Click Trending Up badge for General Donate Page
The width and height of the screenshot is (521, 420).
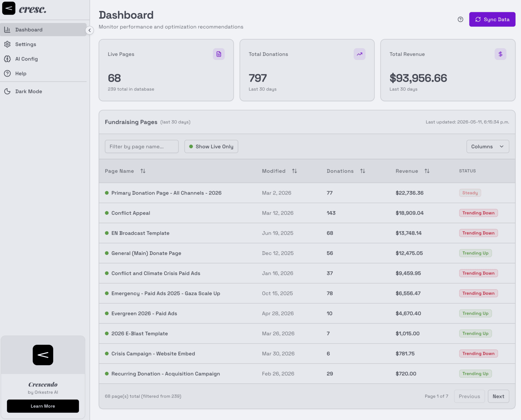click(475, 253)
